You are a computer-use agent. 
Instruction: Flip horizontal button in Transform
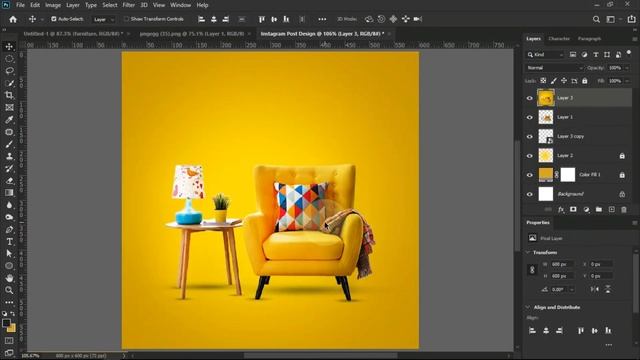(x=595, y=289)
